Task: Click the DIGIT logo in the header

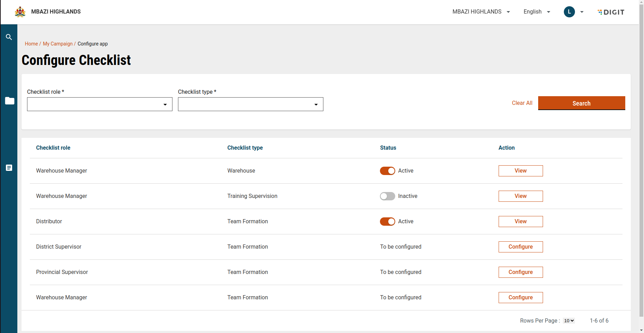Action: click(x=611, y=12)
